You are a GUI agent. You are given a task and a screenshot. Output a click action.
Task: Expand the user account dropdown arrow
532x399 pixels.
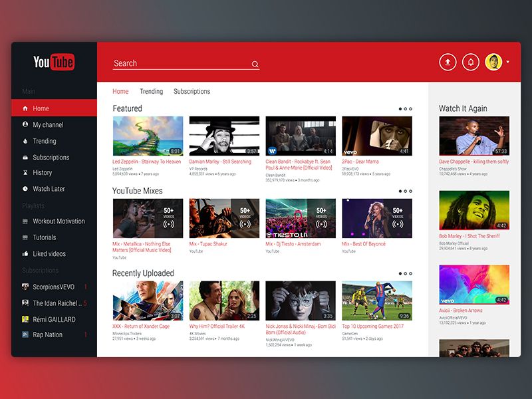tap(508, 62)
